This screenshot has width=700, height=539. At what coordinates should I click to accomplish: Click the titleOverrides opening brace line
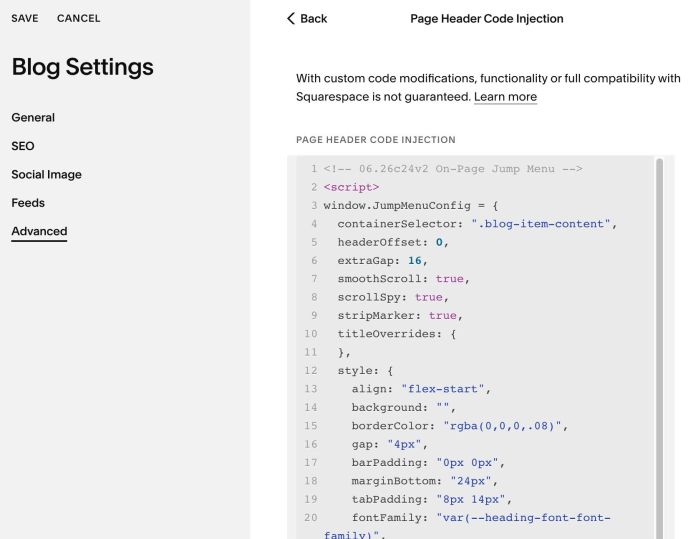(397, 334)
